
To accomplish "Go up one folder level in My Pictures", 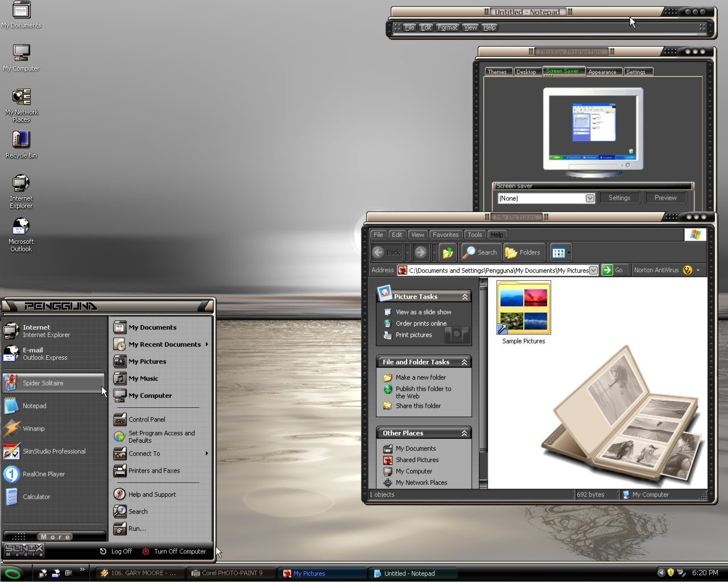I will coord(448,252).
